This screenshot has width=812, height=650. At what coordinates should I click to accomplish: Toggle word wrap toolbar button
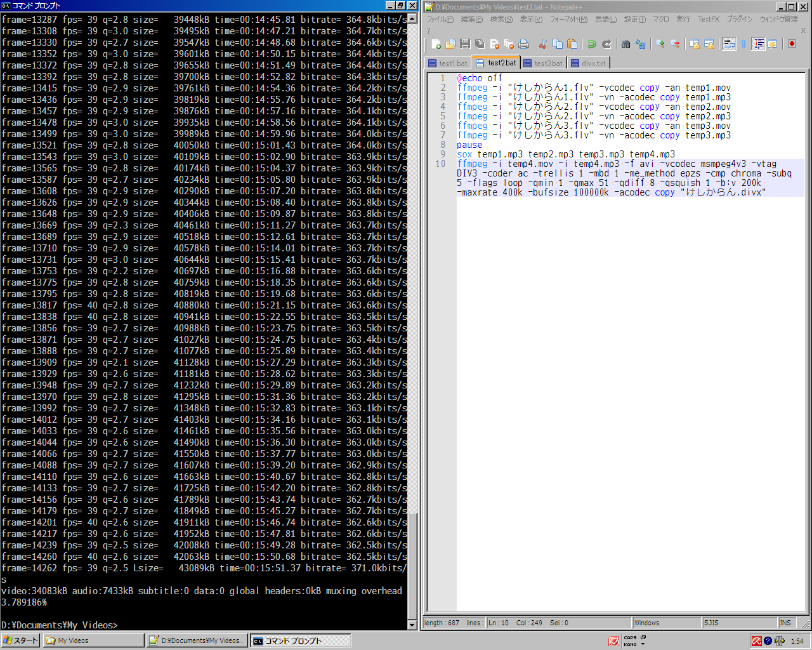click(x=729, y=44)
